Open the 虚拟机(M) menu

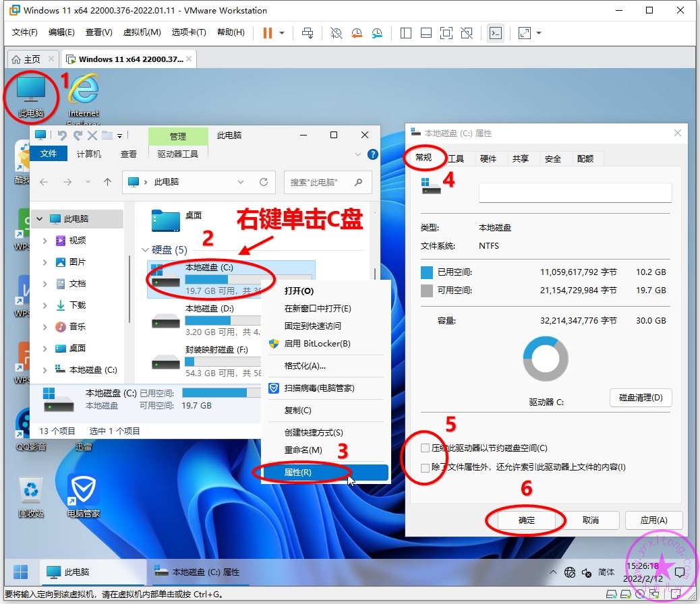(142, 32)
